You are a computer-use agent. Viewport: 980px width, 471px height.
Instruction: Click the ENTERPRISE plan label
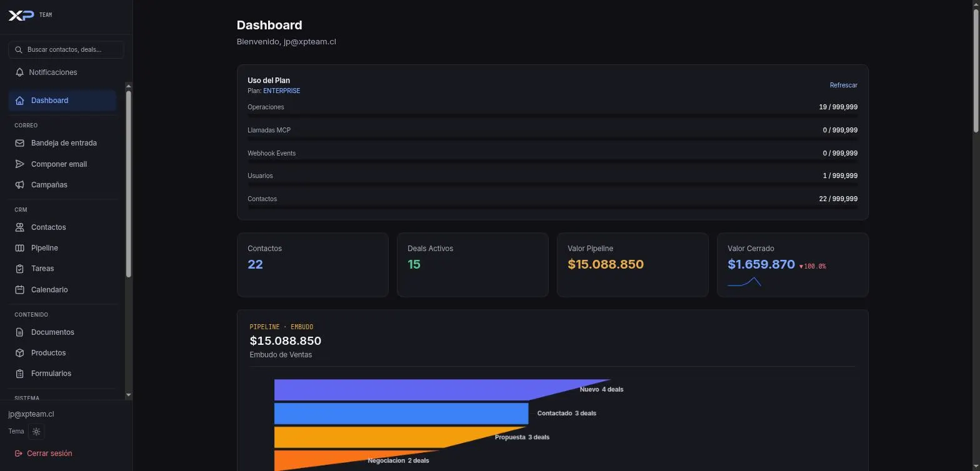[281, 91]
